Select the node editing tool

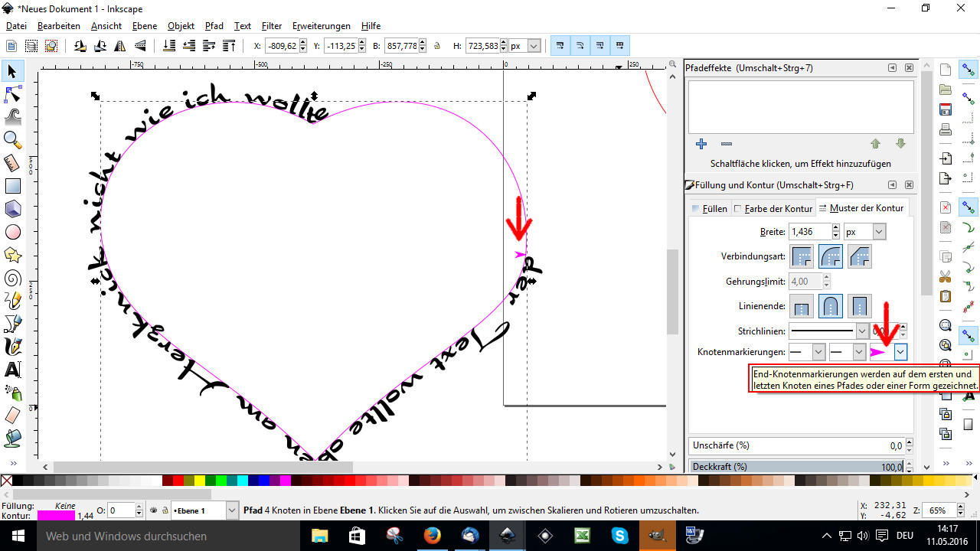coord(13,94)
